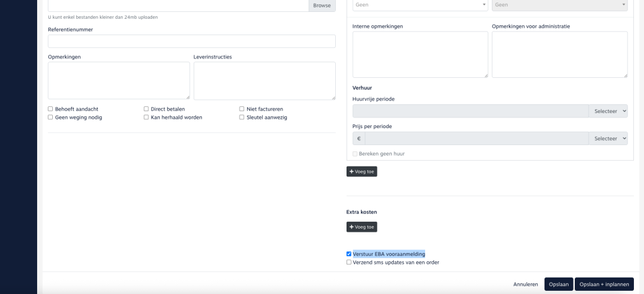The image size is (644, 294).
Task: Click Voeg toe button below Verhuur section
Action: coord(362,171)
